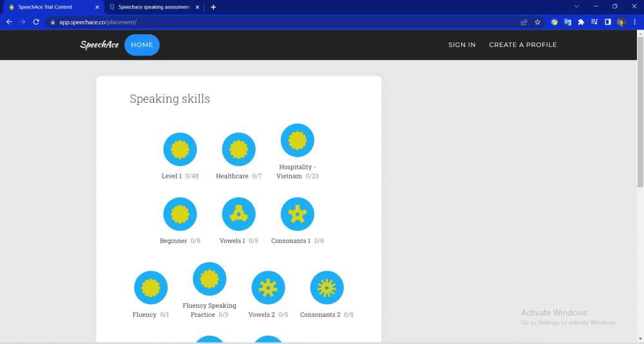Screen dimensions: 644x344
Task: Minimize the browser window
Action: click(x=596, y=6)
